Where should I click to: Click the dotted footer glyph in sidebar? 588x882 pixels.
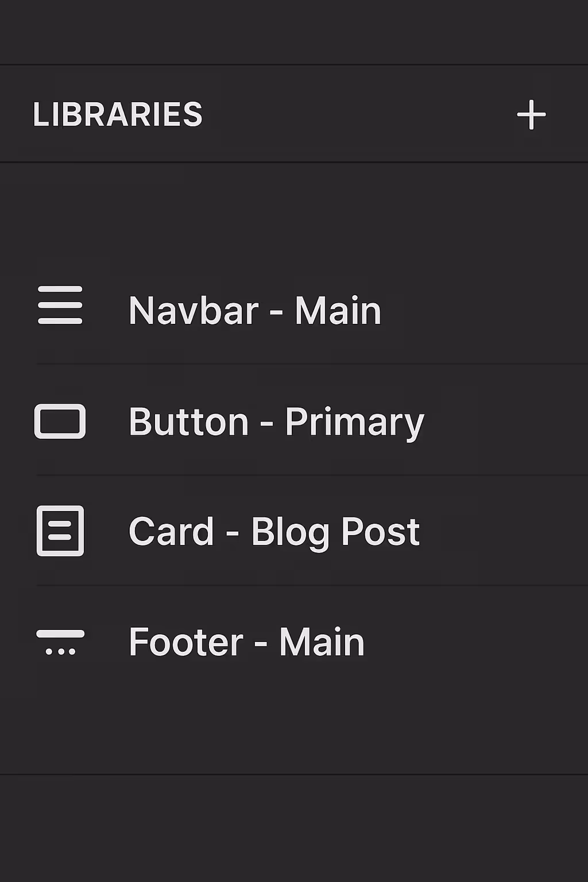[59, 641]
